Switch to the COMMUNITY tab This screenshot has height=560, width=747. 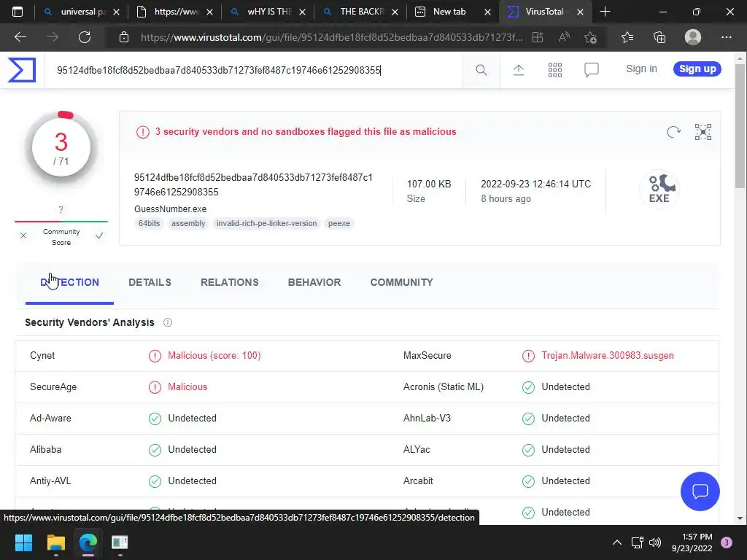coord(402,282)
